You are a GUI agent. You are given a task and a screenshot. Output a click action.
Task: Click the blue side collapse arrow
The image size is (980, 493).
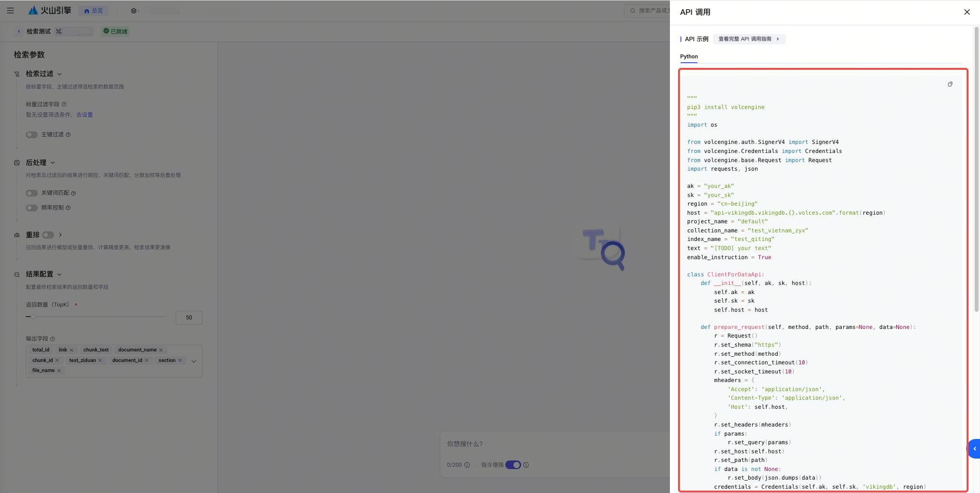point(974,449)
